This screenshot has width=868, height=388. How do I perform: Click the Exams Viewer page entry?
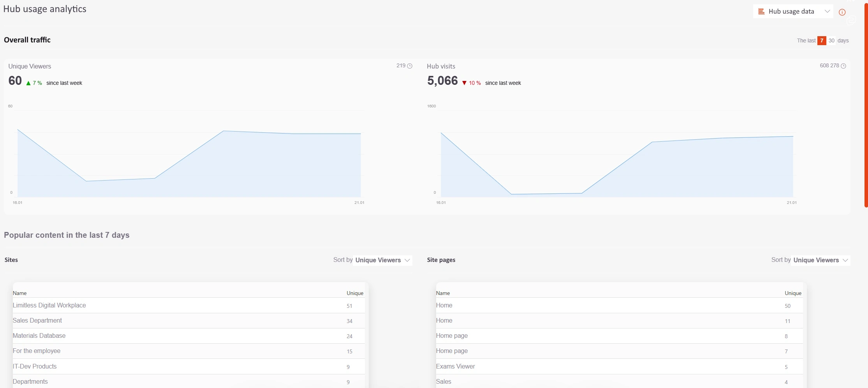[456, 367]
